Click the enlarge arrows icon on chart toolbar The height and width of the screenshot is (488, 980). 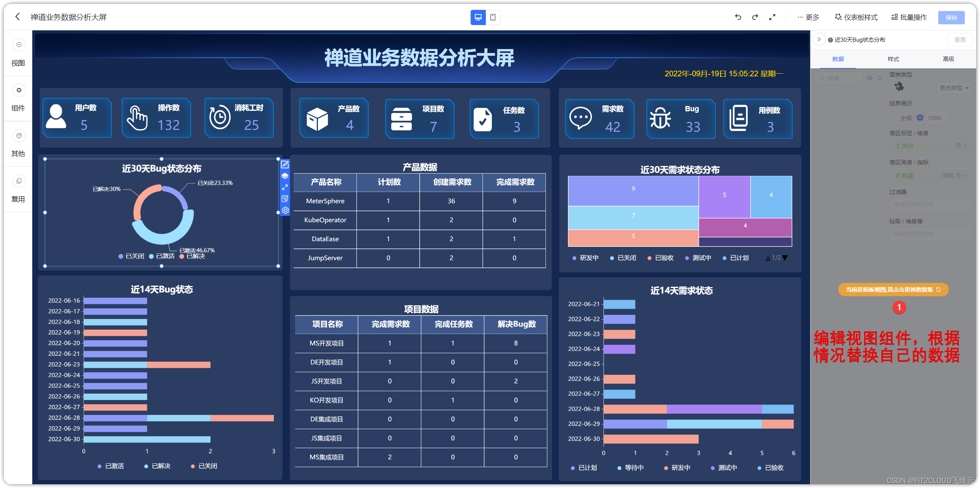coord(285,187)
